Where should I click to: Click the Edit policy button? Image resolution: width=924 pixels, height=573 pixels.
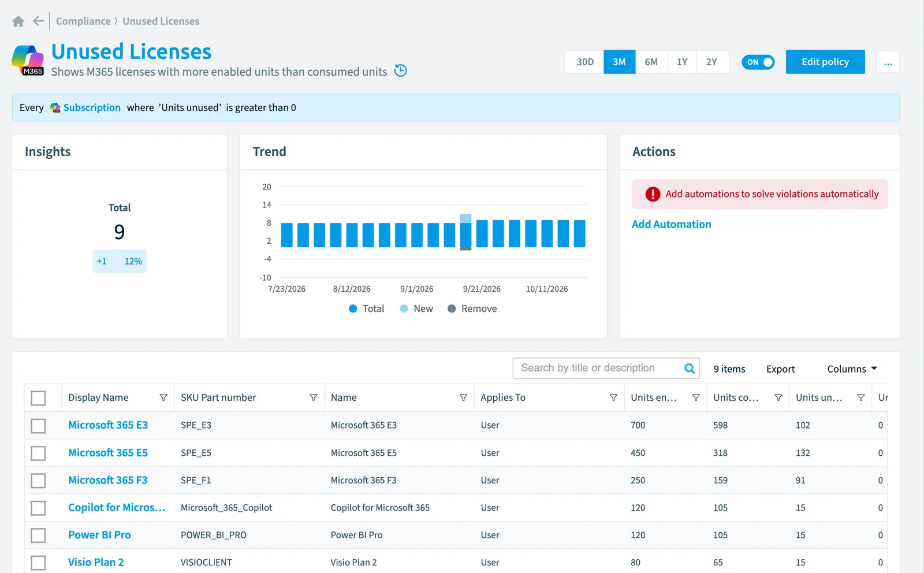click(825, 62)
